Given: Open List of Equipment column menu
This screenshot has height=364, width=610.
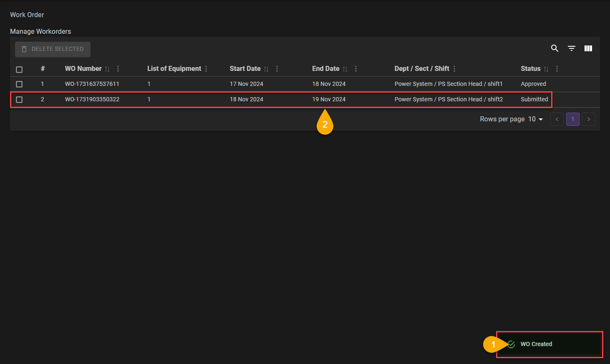Looking at the screenshot, I should (206, 69).
